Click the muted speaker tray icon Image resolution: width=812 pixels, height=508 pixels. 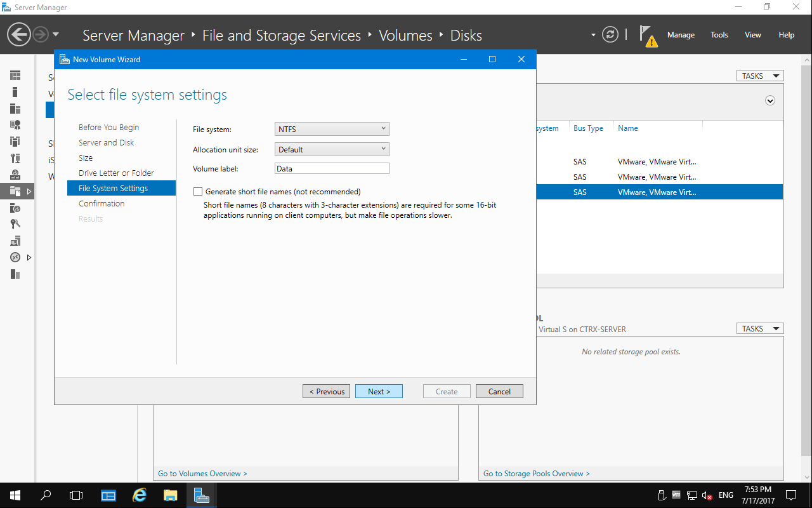[708, 495]
